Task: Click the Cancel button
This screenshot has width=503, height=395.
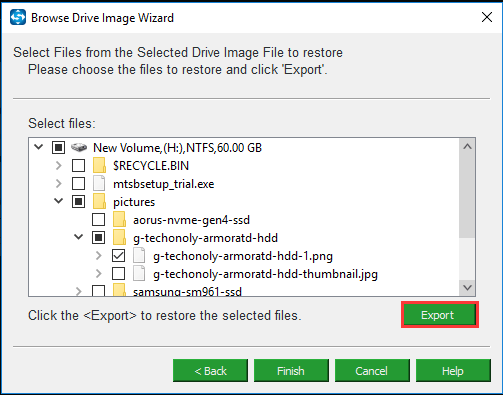Action: [372, 371]
